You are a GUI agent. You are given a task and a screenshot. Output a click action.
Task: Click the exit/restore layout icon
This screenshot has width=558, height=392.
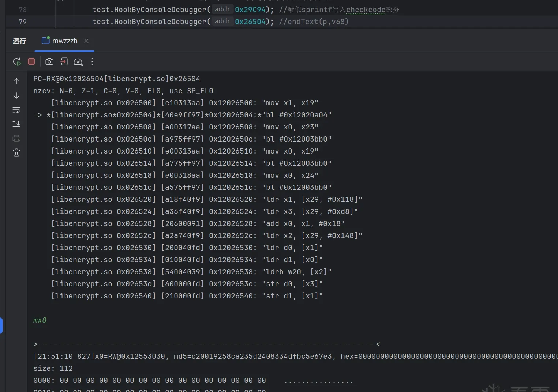point(64,61)
